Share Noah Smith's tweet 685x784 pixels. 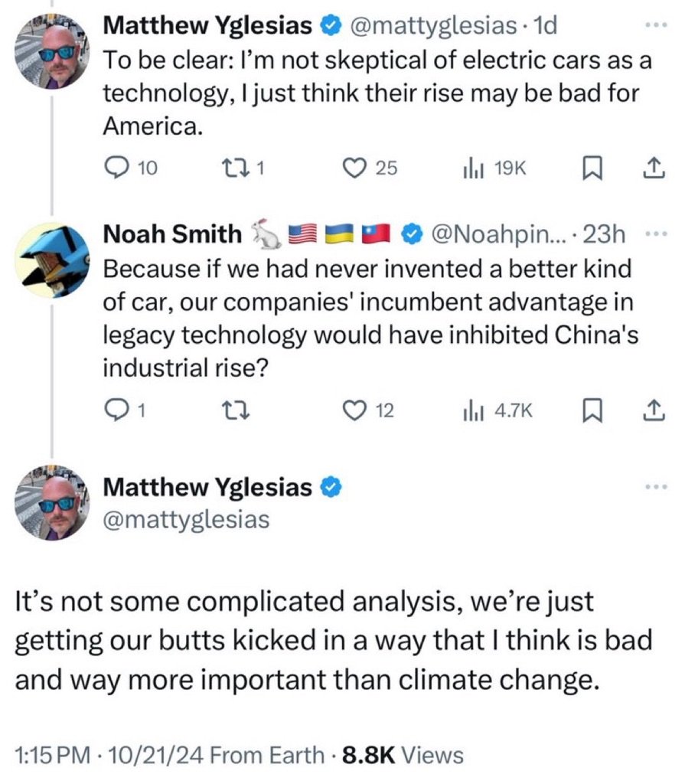click(x=654, y=410)
